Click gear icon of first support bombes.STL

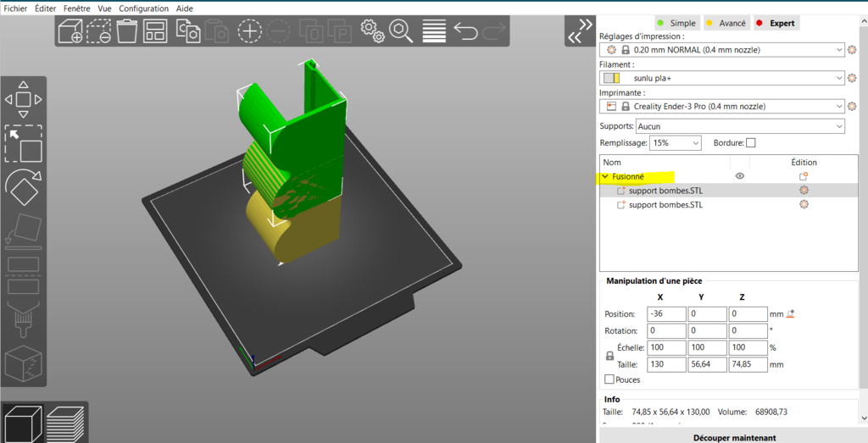pyautogui.click(x=804, y=191)
